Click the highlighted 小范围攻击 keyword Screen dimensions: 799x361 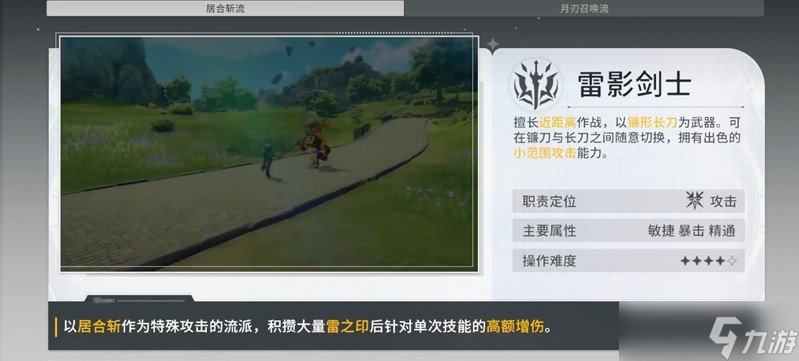coord(545,152)
